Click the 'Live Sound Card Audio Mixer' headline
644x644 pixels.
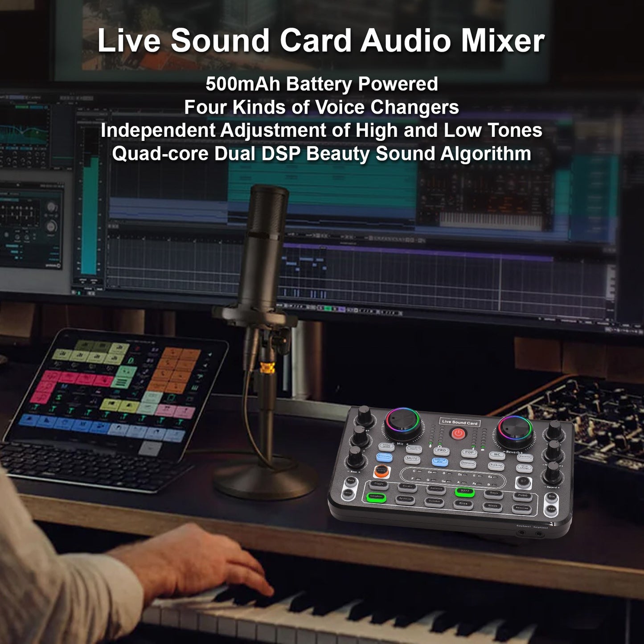coord(321,41)
